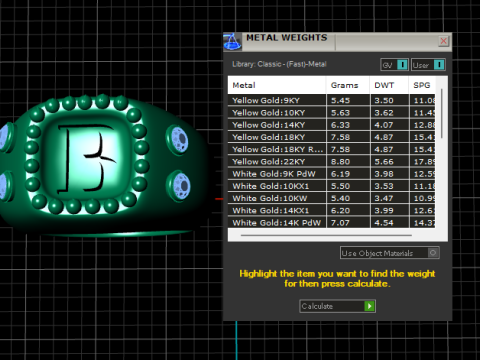Image resolution: width=480 pixels, height=360 pixels.
Task: Close the Metal Weights dialog
Action: click(444, 41)
